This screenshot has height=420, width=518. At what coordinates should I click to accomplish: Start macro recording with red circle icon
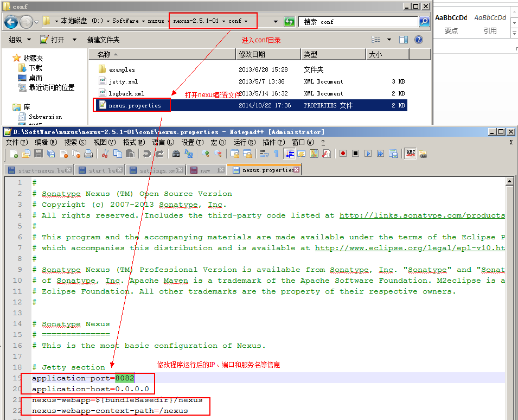[343, 154]
